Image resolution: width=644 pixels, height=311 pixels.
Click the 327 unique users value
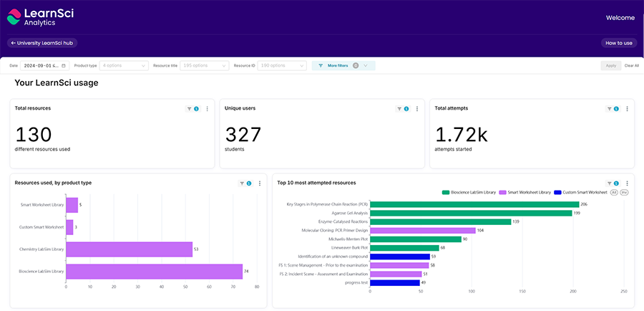[x=243, y=135]
